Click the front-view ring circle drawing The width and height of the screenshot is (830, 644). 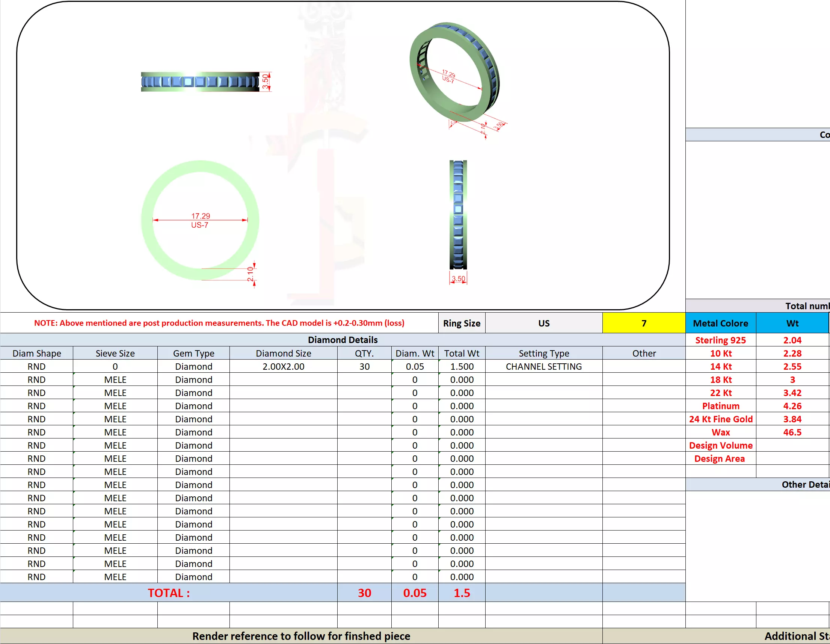[200, 220]
